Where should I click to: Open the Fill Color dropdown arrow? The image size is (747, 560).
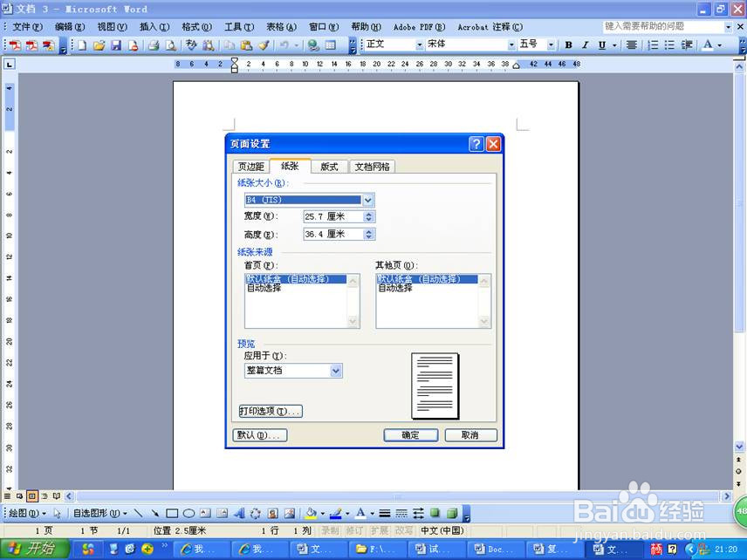click(x=322, y=513)
